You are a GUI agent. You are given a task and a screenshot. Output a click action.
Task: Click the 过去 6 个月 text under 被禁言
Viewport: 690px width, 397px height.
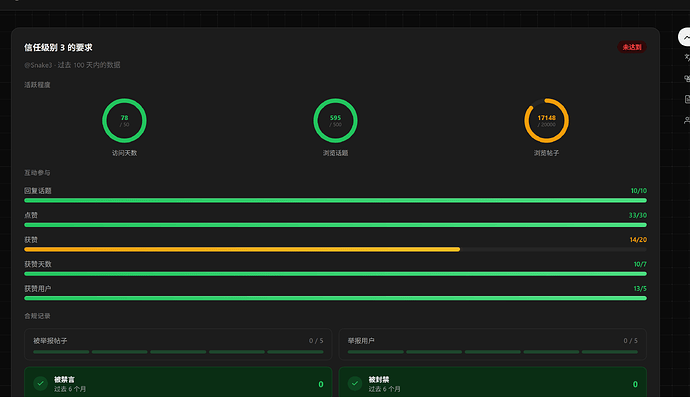point(70,389)
